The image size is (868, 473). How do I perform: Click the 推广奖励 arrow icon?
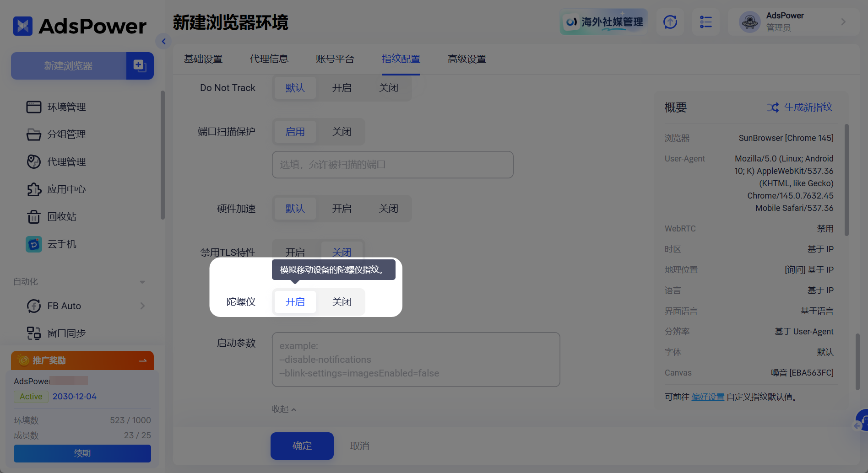click(x=143, y=360)
